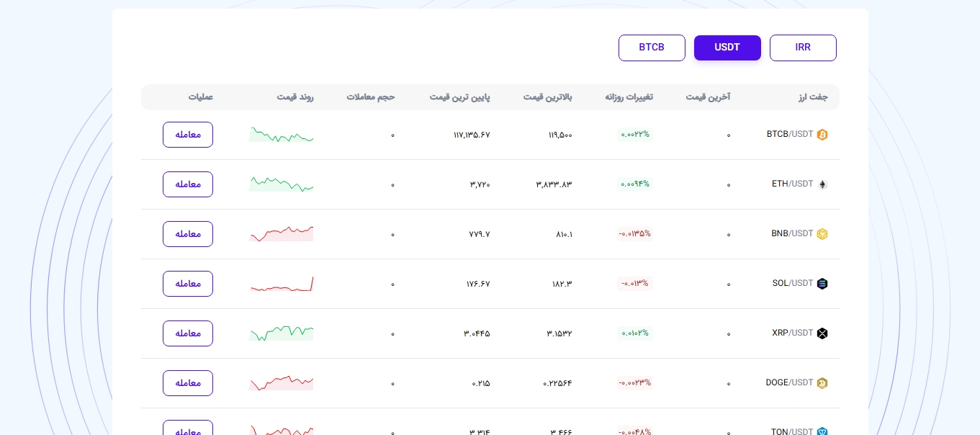
Task: Click the BTCB/USDT lowest price value
Action: (472, 135)
